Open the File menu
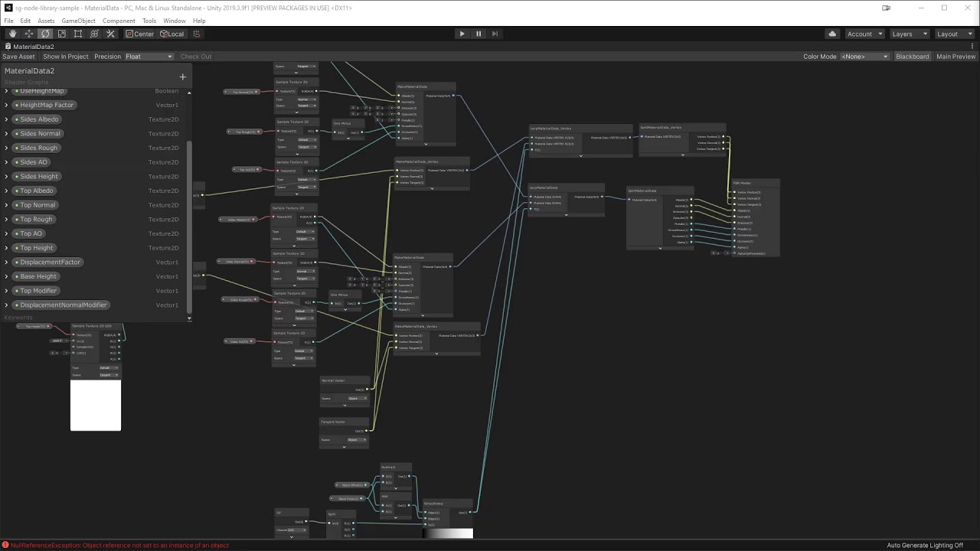 point(8,21)
